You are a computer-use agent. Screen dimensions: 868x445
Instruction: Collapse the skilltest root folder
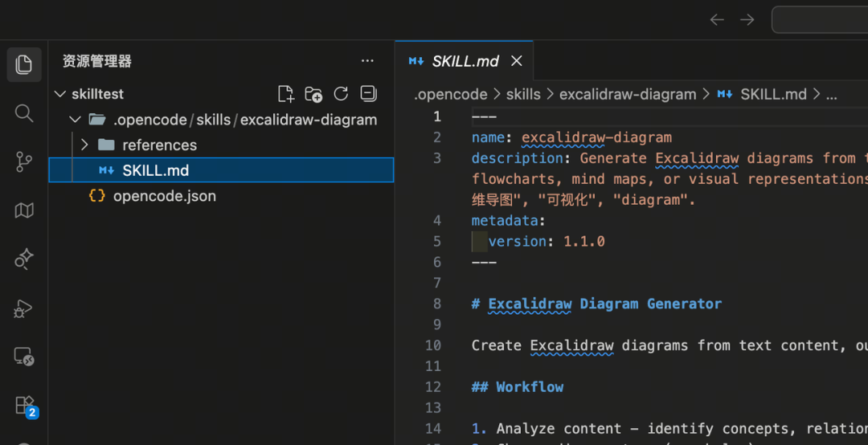coord(59,94)
